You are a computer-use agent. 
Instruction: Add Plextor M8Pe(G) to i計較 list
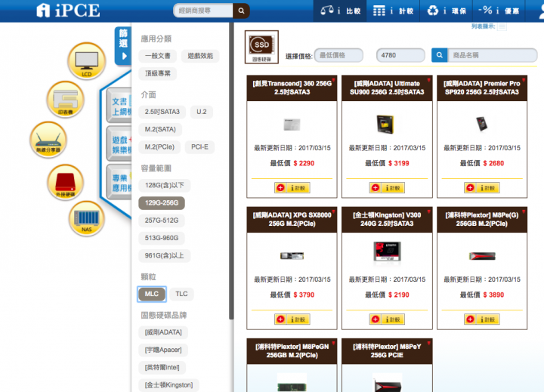pos(482,319)
